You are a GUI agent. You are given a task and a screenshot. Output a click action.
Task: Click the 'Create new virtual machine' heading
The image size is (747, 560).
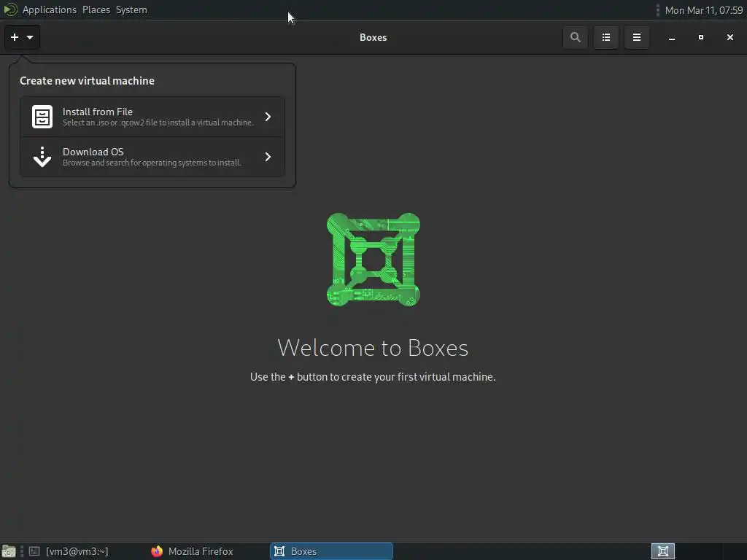[88, 81]
